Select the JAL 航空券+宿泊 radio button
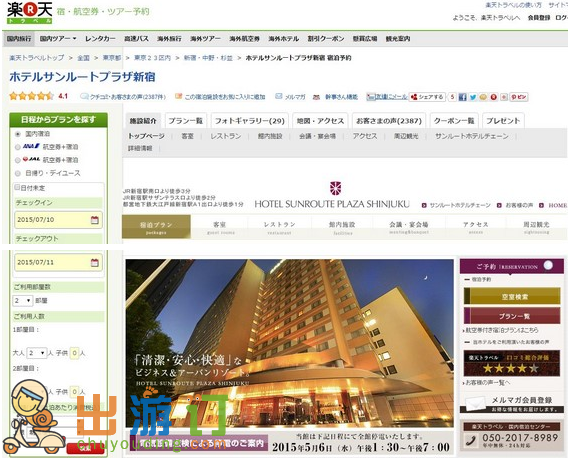Image resolution: width=568 pixels, height=458 pixels. click(x=17, y=160)
